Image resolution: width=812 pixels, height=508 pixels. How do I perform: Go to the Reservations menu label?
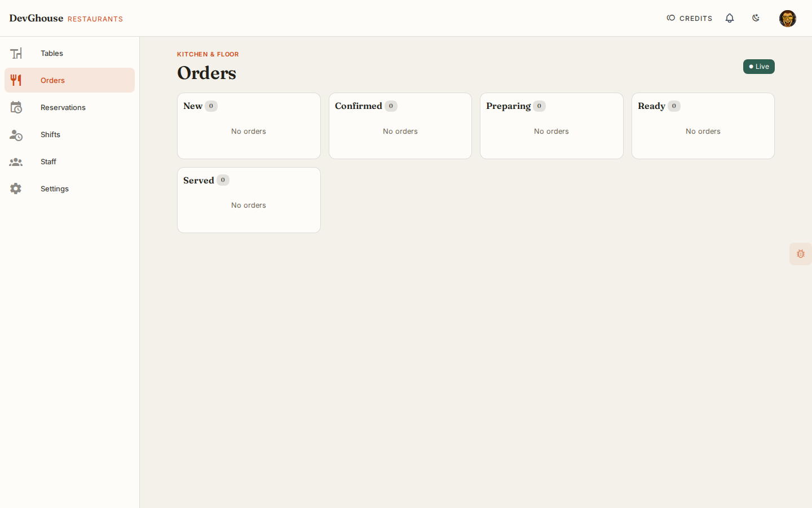pyautogui.click(x=63, y=107)
